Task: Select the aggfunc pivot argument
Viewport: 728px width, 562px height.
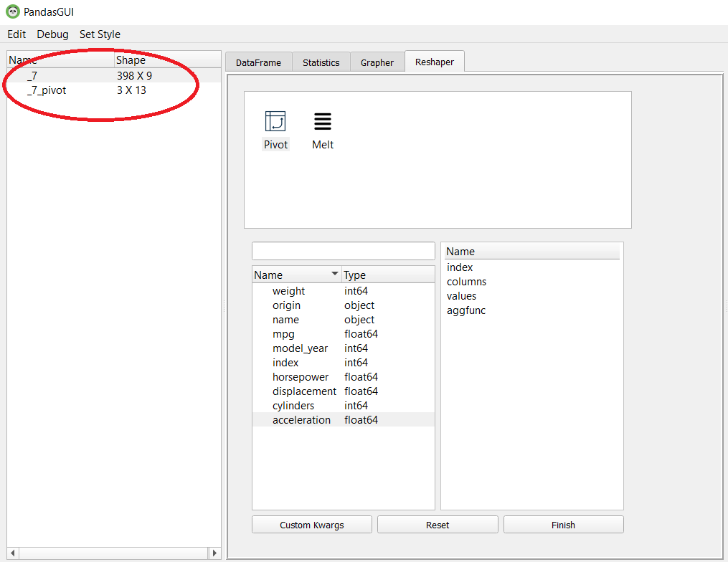Action: click(532, 310)
